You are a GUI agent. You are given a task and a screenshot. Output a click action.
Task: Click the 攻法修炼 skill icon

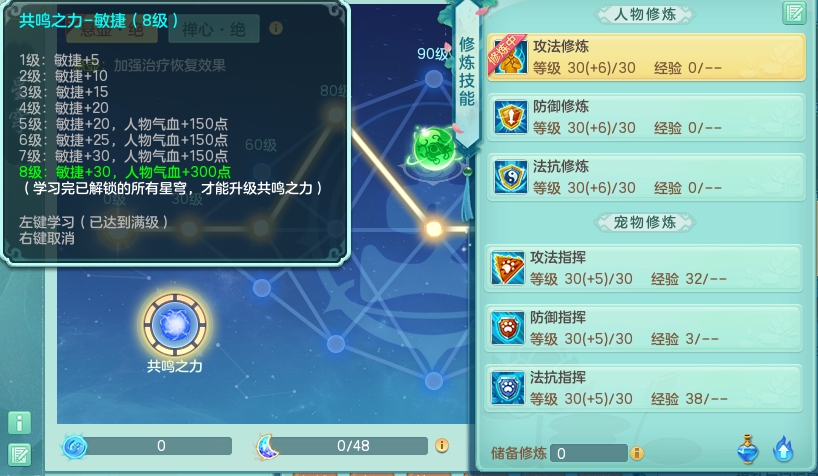pos(510,57)
